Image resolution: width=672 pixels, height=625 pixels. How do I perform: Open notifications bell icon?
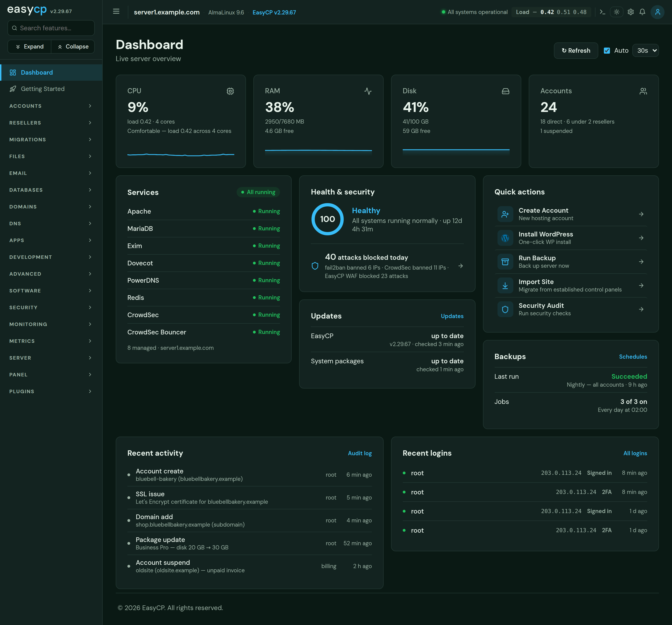click(642, 12)
